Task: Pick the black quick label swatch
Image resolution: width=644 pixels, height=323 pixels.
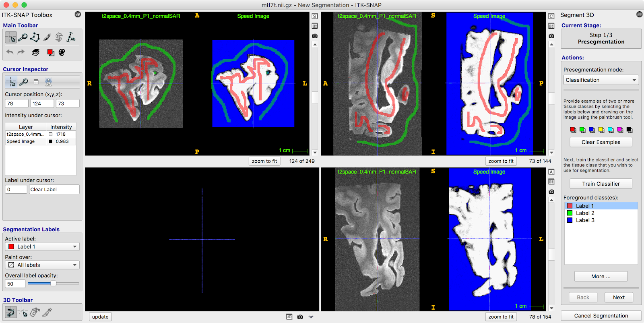Action: click(x=630, y=130)
